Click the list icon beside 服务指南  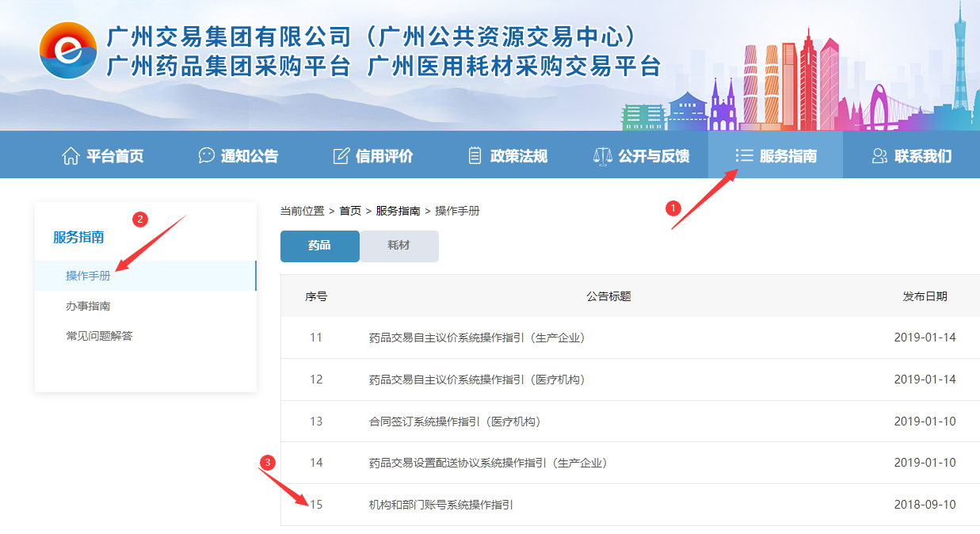(743, 155)
